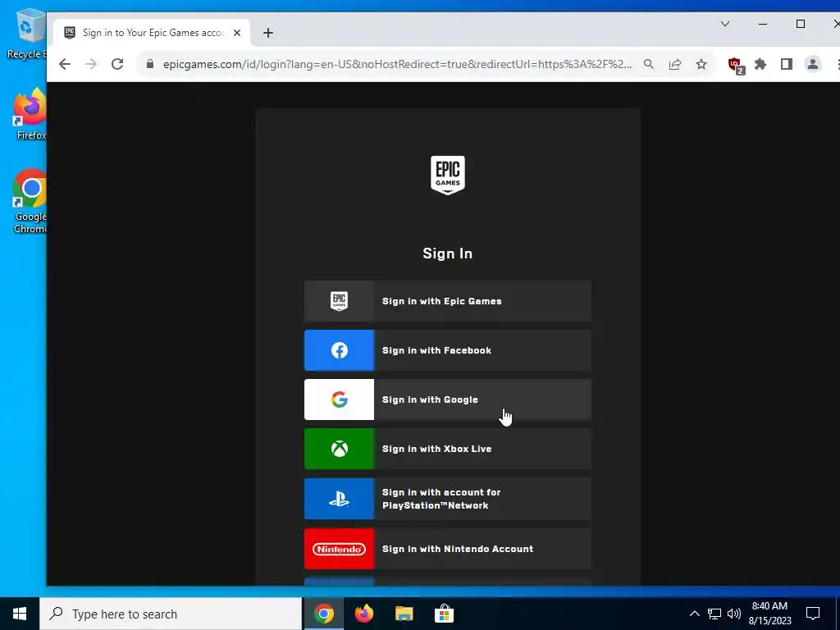Choose Sign in with Xbox Live

(x=447, y=449)
